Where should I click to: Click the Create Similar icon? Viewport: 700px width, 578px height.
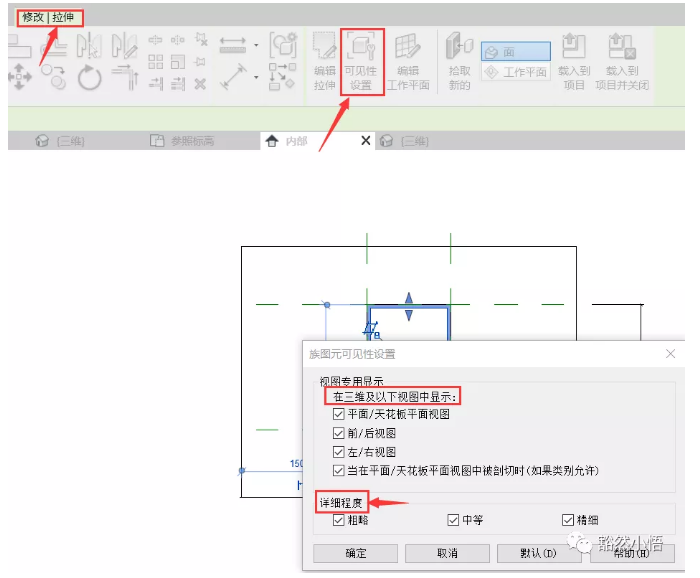[x=282, y=76]
